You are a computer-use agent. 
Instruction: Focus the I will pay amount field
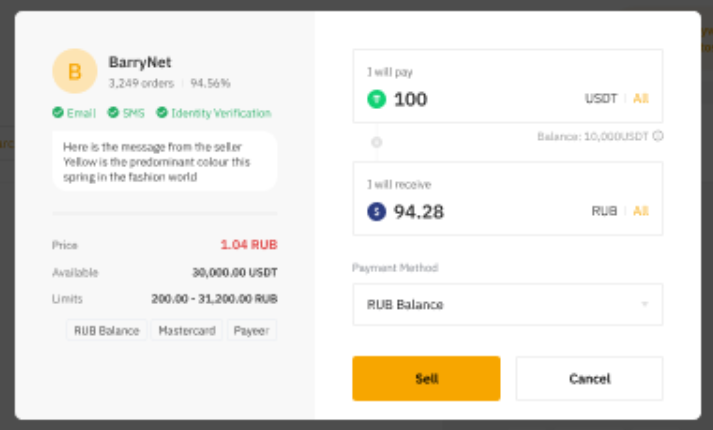click(x=480, y=99)
